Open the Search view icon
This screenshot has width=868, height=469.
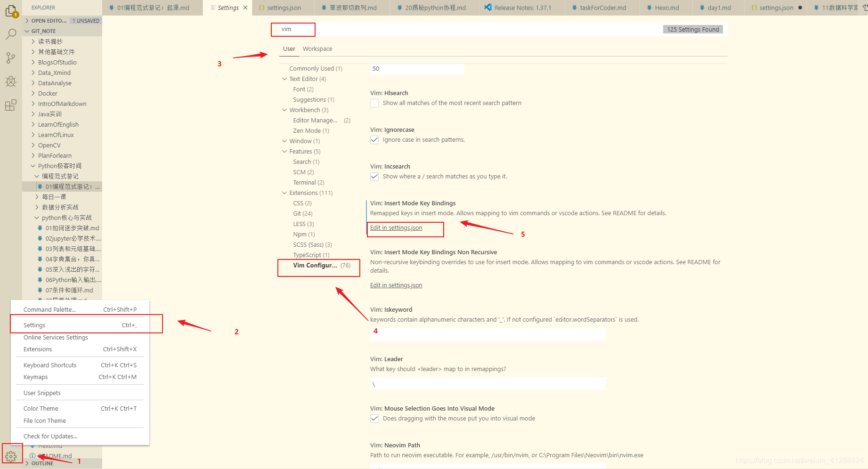pyautogui.click(x=10, y=34)
